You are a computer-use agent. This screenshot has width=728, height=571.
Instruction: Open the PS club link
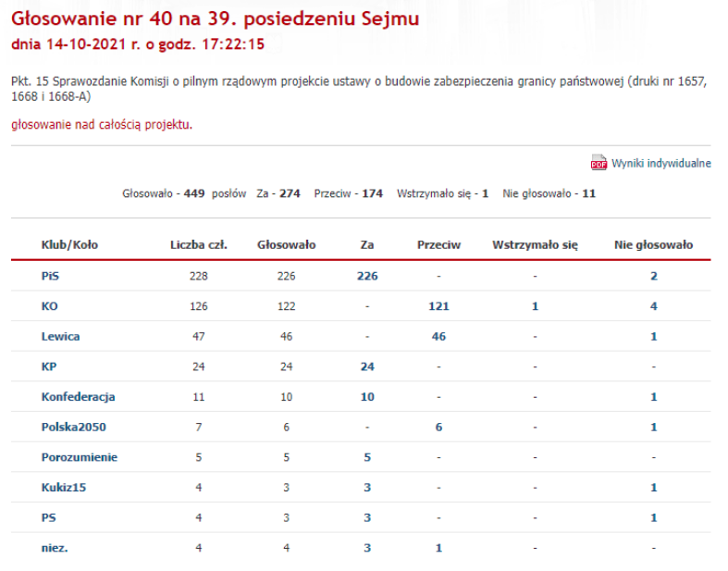(x=48, y=517)
